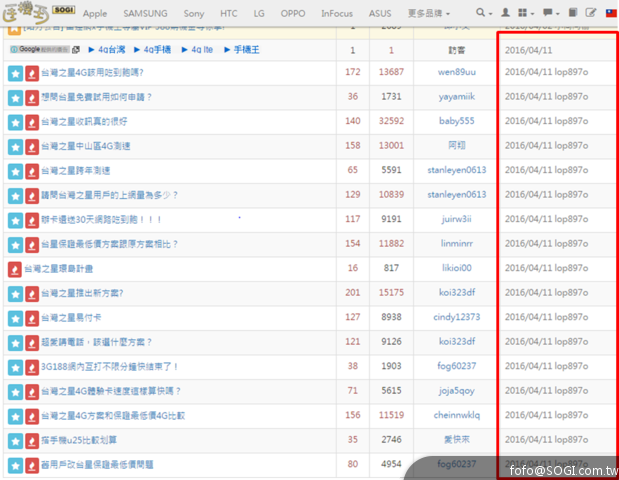
Task: Open the Apple brand menu item
Action: pyautogui.click(x=95, y=14)
